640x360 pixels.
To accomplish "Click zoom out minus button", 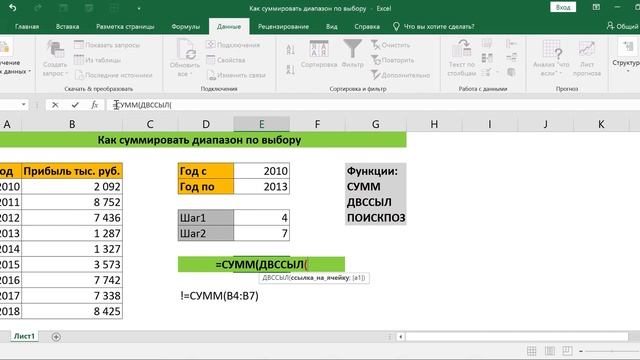I will coord(581,351).
